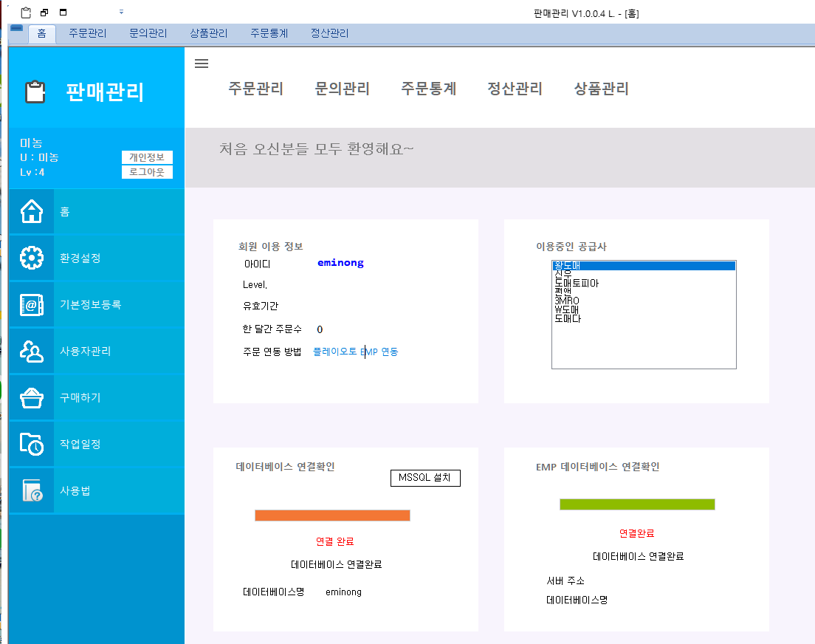Click the 사용자관리 users icon
Screen dimensions: 815x644
[x=32, y=351]
